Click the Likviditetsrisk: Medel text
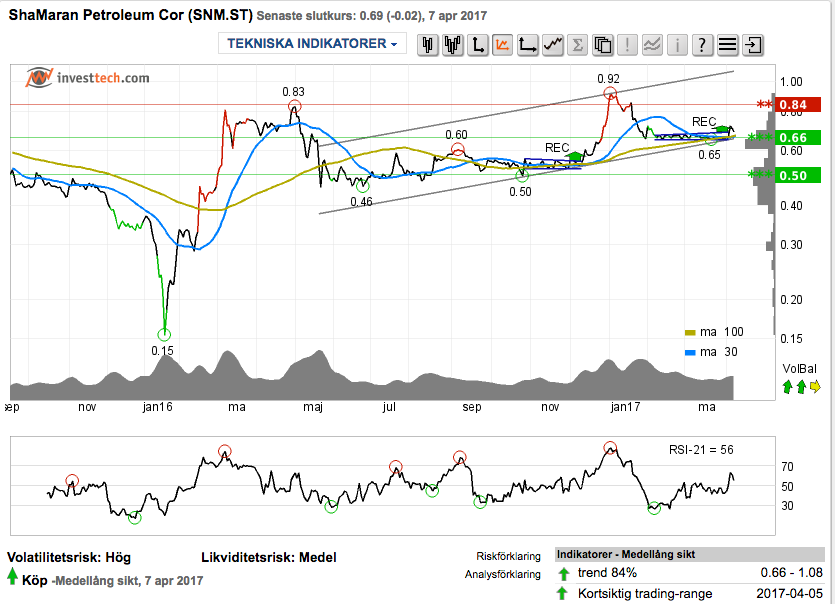The image size is (835, 604). click(x=269, y=558)
